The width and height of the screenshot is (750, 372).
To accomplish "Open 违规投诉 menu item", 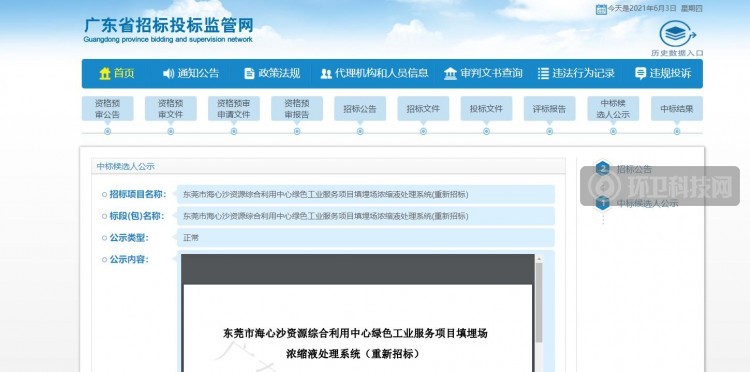I will tap(670, 74).
